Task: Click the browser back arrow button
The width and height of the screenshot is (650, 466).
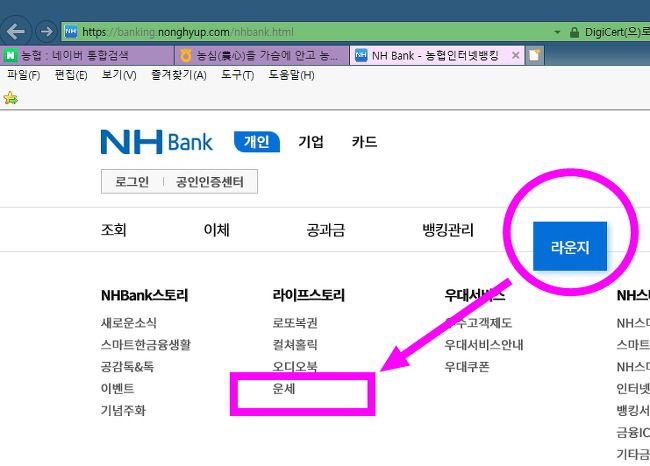Action: (x=15, y=31)
